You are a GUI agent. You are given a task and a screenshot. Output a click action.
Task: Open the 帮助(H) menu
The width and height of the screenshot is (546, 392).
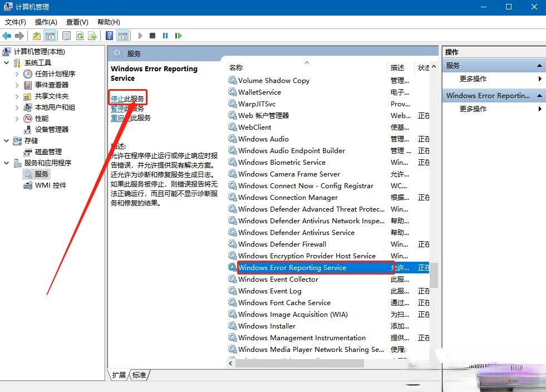[x=109, y=22]
